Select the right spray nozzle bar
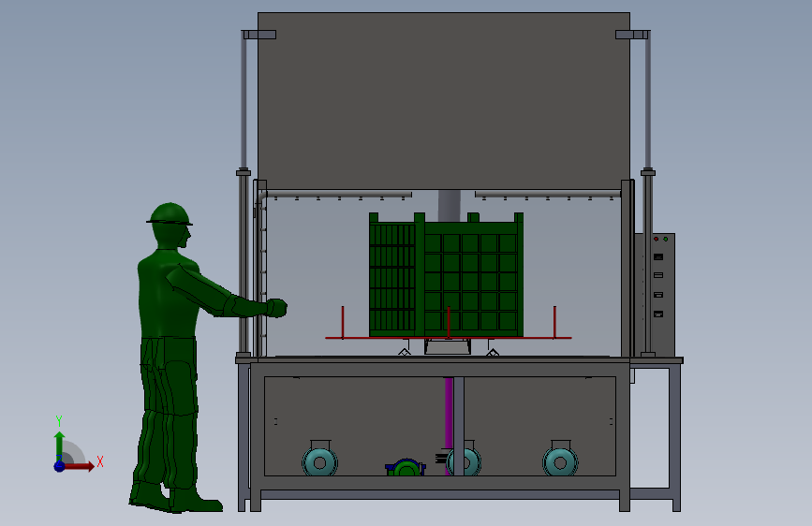 tap(547, 195)
